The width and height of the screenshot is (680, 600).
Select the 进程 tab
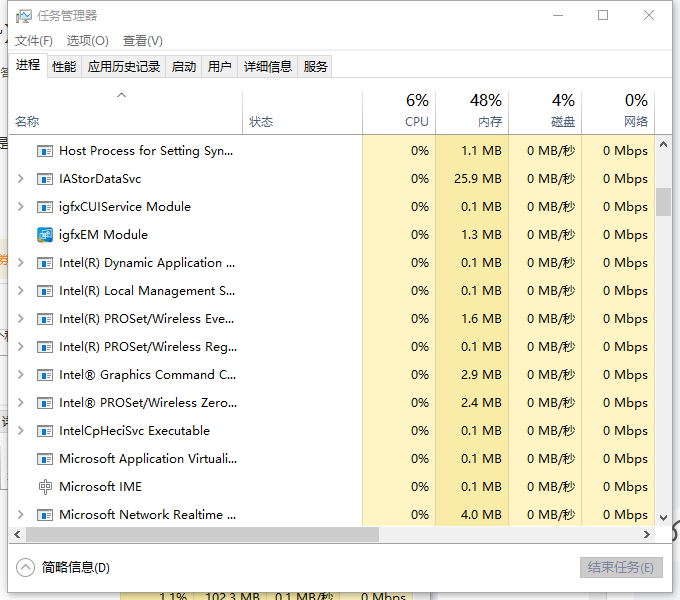[x=28, y=65]
